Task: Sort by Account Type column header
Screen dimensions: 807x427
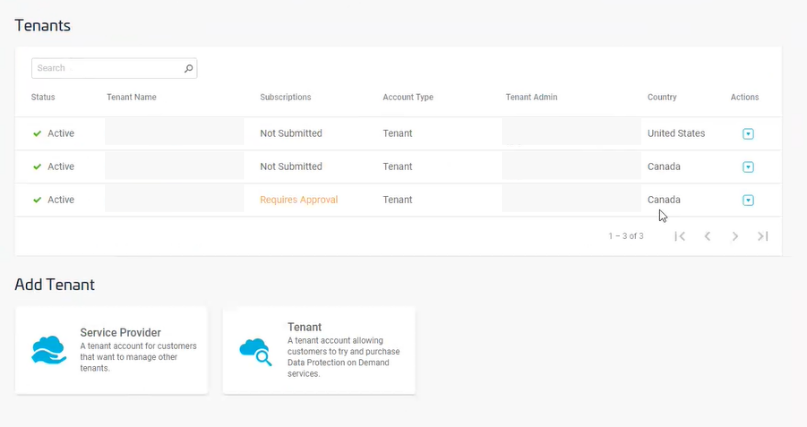Action: (408, 97)
